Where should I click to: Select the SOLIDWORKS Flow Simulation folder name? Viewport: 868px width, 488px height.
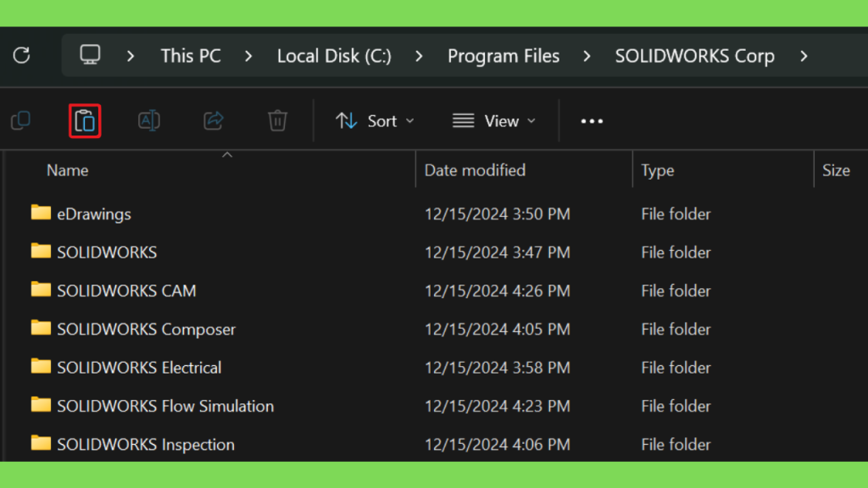[x=165, y=406]
